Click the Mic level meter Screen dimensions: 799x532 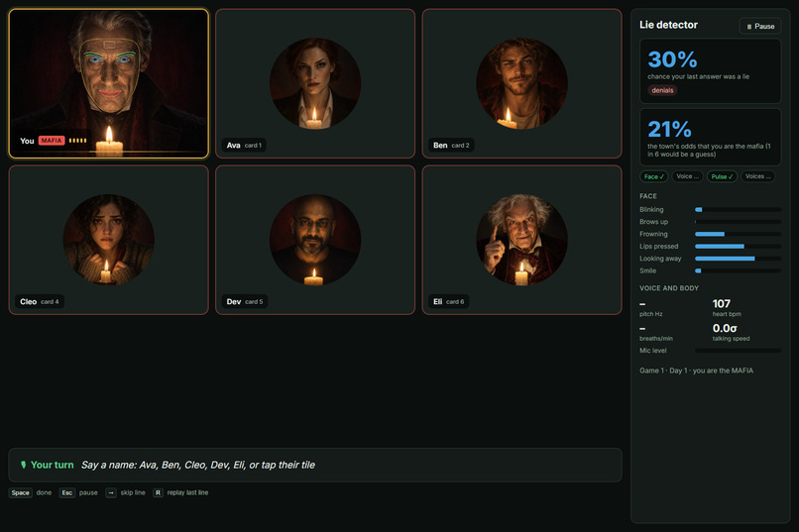point(738,351)
